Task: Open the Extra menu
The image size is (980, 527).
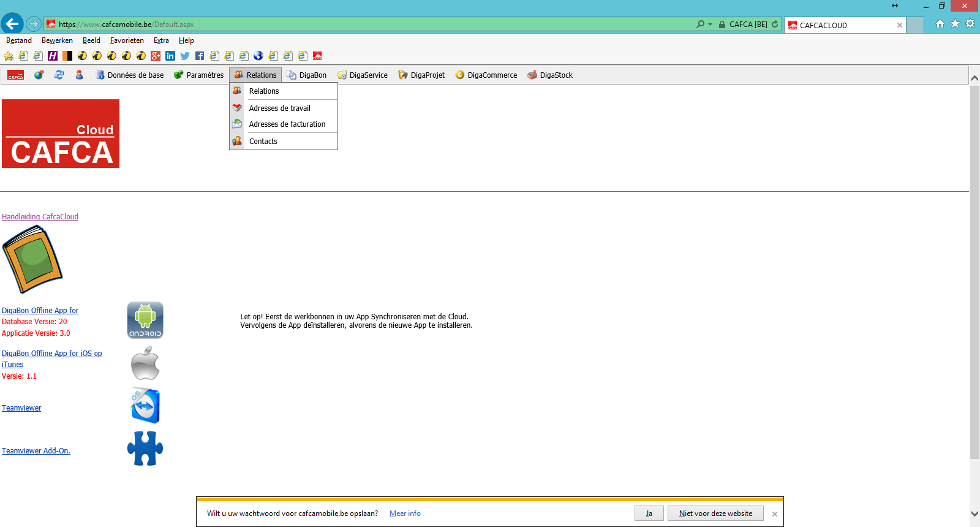Action: pyautogui.click(x=161, y=40)
